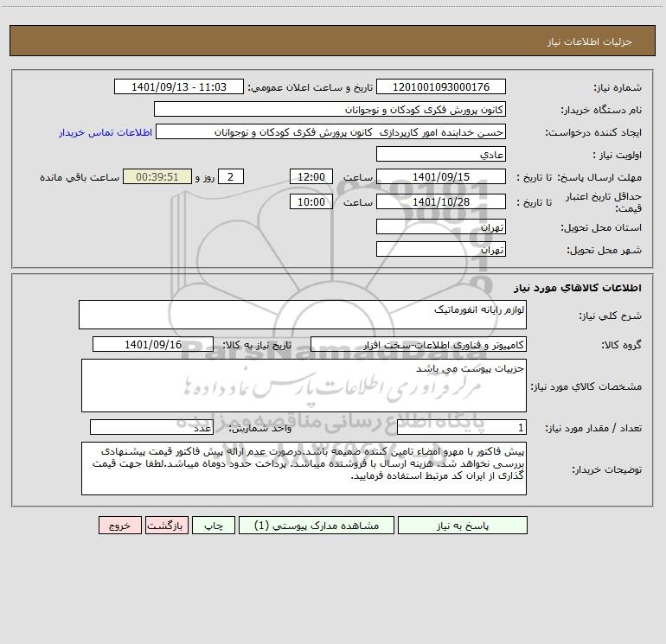The height and width of the screenshot is (644, 666).
Task: Click the شماره نیاز label
Action: click(x=618, y=87)
